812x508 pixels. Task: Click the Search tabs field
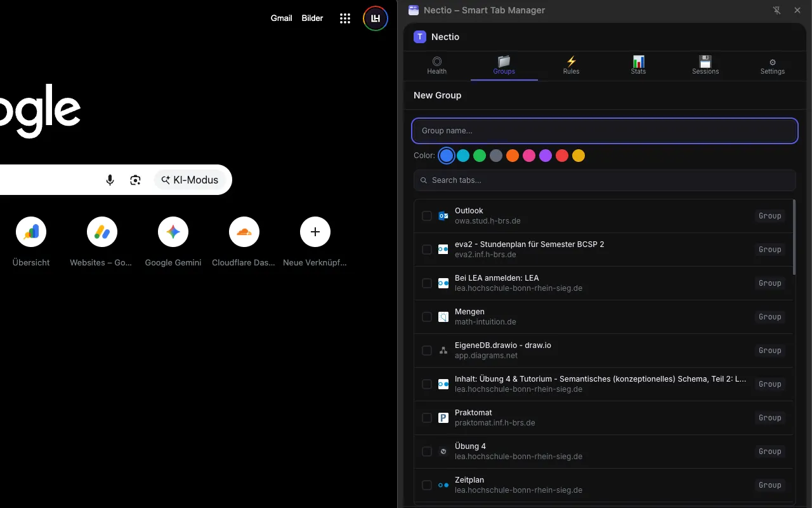pyautogui.click(x=605, y=180)
